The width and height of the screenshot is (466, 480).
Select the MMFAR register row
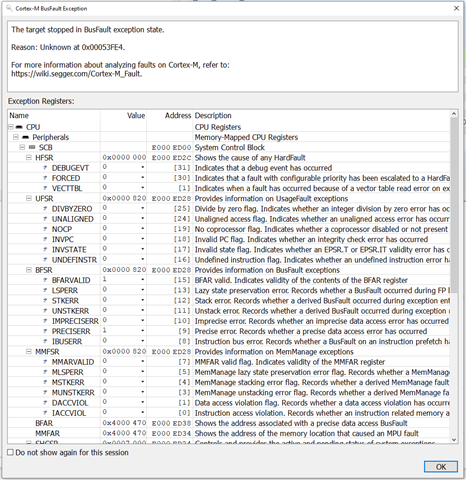point(229,433)
